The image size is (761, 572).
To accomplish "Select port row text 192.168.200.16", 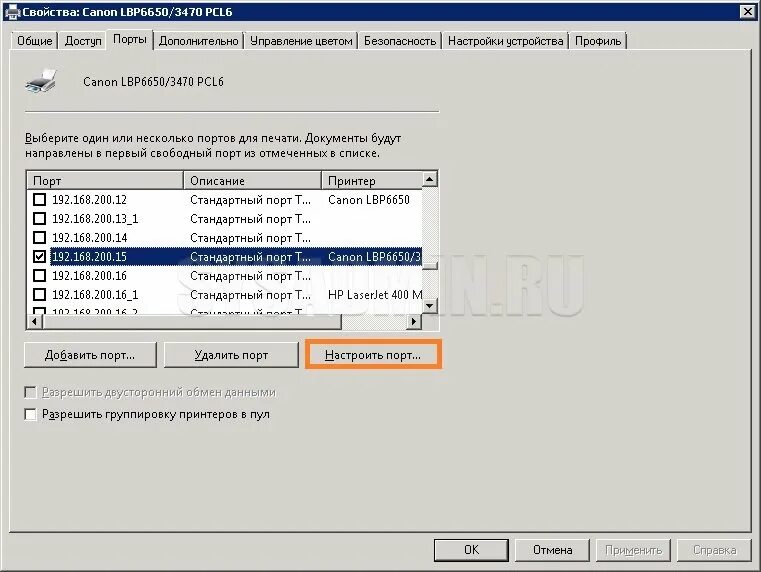I will tap(89, 276).
